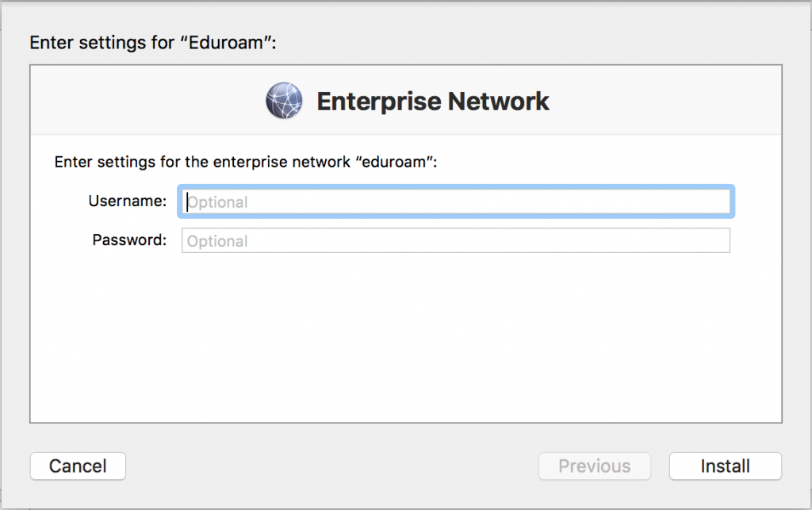Click the enterprise network "eduroam" instruction line
This screenshot has height=510, width=812.
(246, 162)
